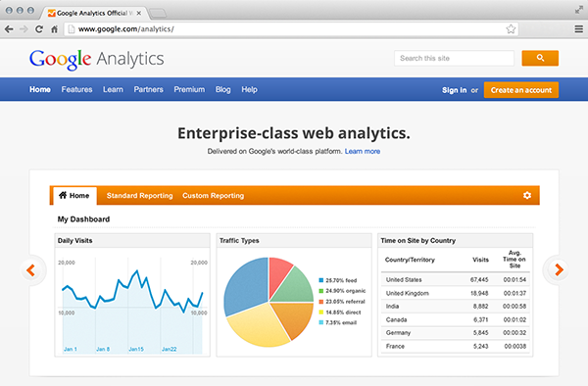Click the tab's Google Analytics favicon
Screen dimensions: 588x386
click(52, 13)
